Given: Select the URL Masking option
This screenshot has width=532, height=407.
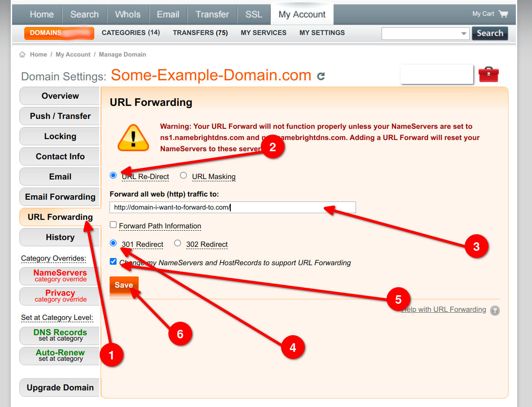Looking at the screenshot, I should click(x=183, y=175).
